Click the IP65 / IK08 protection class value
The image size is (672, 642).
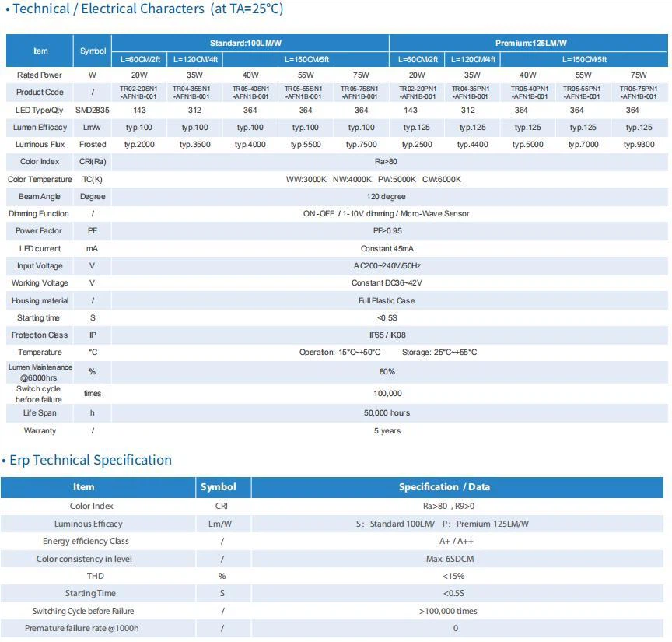[387, 335]
